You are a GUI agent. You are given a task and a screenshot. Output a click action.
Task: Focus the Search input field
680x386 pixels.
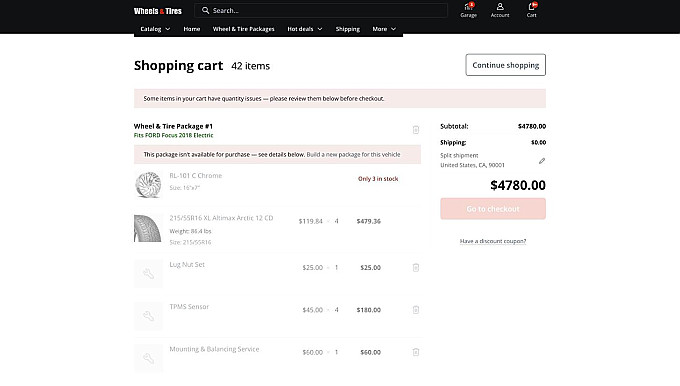click(x=321, y=10)
